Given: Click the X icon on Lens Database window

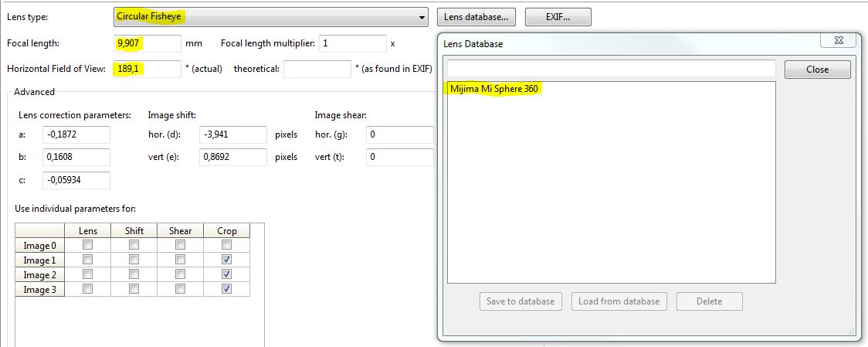Looking at the screenshot, I should point(838,42).
